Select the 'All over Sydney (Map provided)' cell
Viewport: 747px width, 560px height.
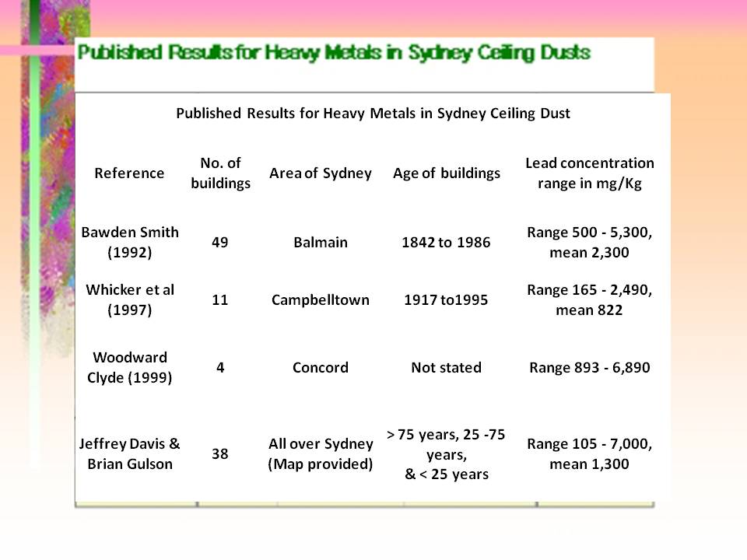320,453
